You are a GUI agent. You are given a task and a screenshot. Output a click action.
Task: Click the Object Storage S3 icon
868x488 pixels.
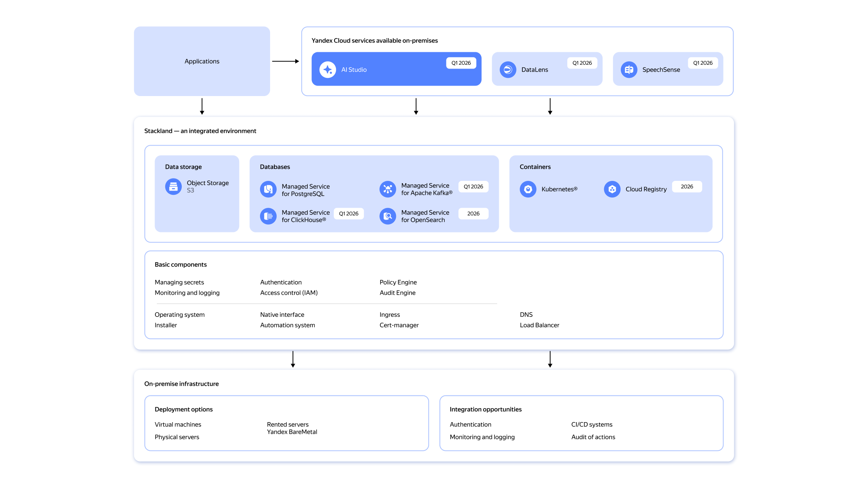[x=173, y=187]
